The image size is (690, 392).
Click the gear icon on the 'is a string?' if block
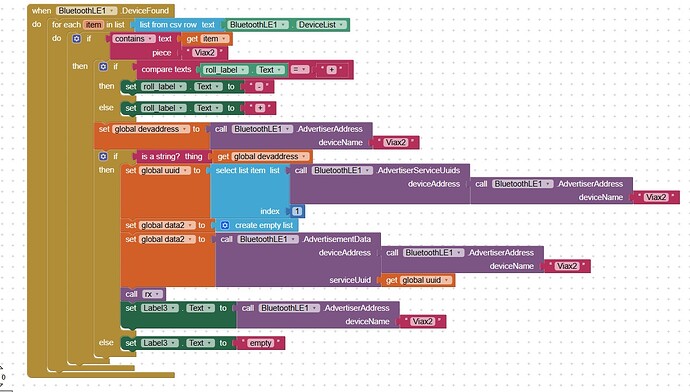click(x=103, y=156)
